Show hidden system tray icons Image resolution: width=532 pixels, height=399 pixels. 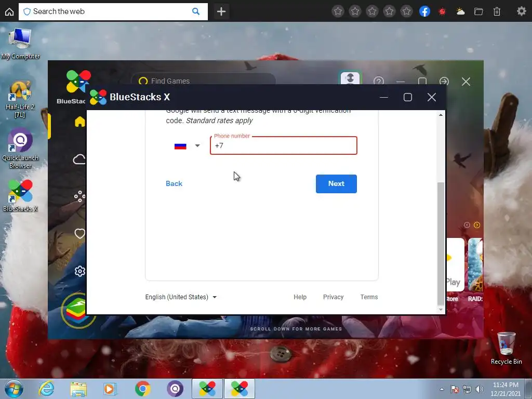(x=442, y=389)
